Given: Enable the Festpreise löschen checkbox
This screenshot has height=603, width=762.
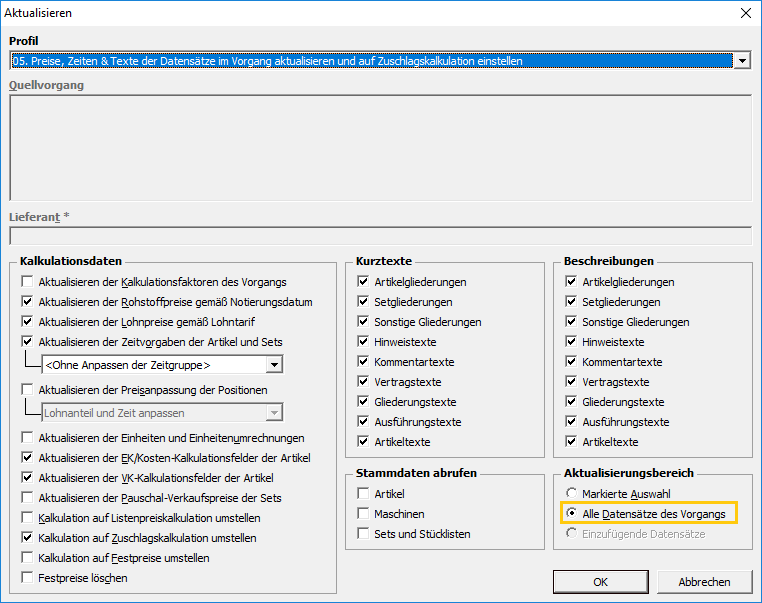Looking at the screenshot, I should [28, 578].
